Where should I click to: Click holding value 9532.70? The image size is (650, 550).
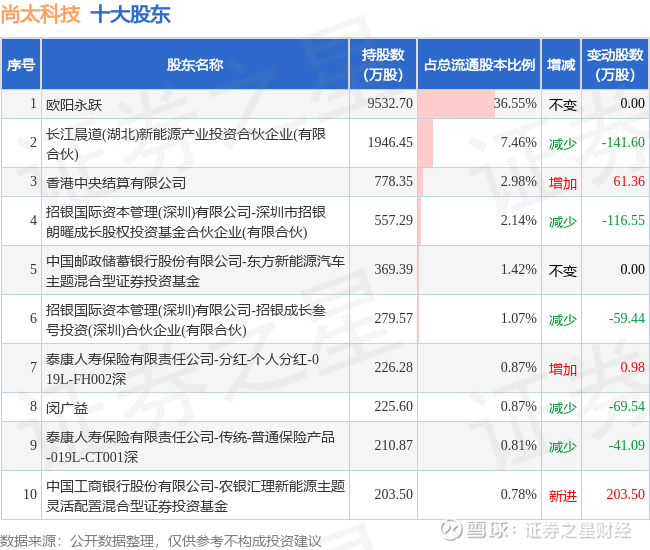coord(390,103)
